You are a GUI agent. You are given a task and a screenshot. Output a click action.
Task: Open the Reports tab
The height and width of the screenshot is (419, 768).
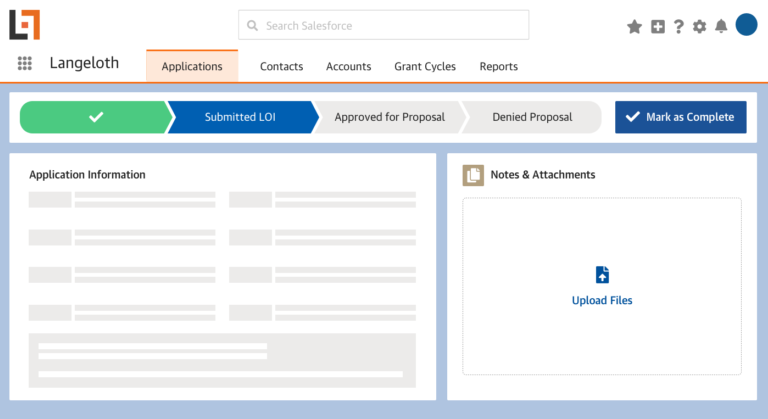(x=499, y=66)
